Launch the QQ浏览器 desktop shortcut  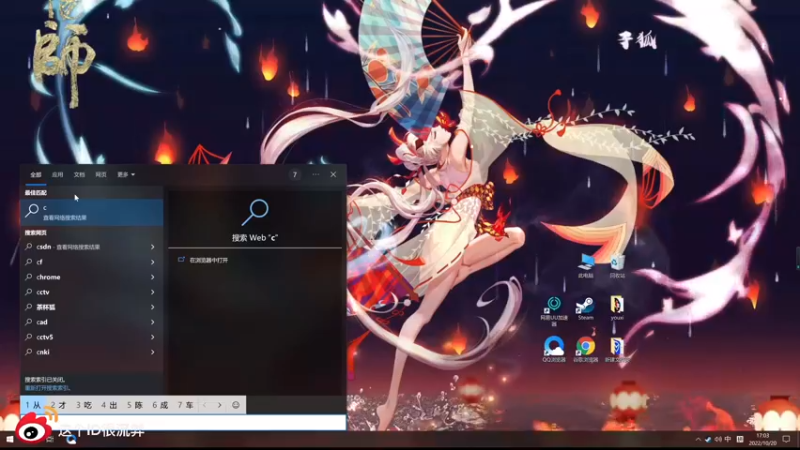click(x=554, y=349)
